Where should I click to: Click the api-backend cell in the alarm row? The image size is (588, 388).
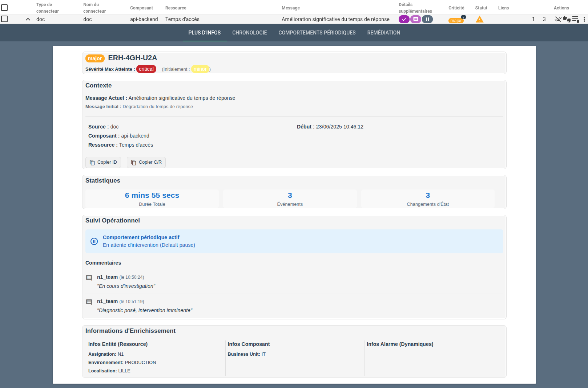[144, 19]
